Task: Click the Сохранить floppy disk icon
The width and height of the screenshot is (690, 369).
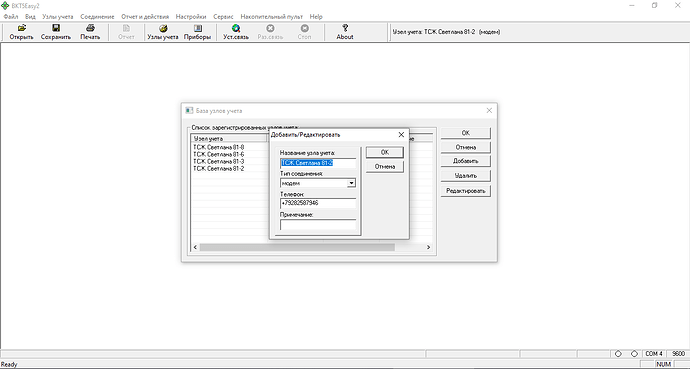Action: (x=56, y=28)
